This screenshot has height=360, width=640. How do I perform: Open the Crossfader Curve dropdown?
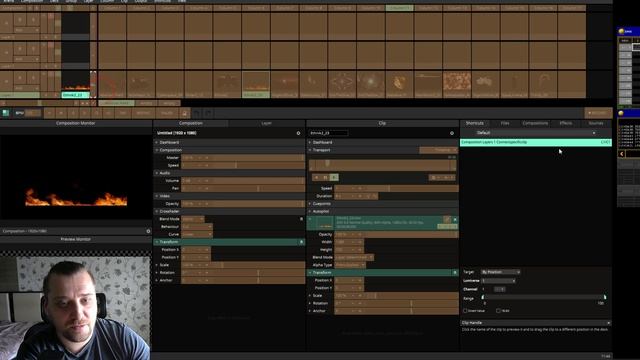197,234
